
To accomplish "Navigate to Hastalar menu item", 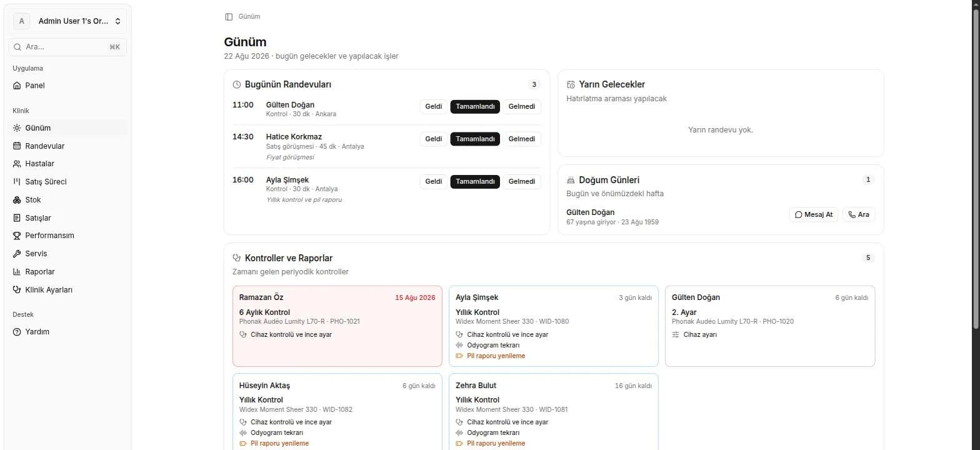I will click(x=67, y=164).
